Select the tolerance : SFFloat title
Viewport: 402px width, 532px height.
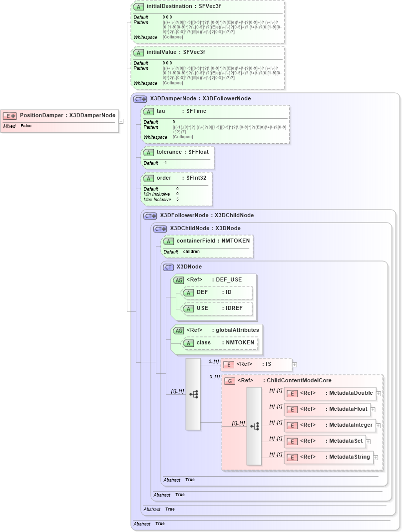tap(183, 152)
